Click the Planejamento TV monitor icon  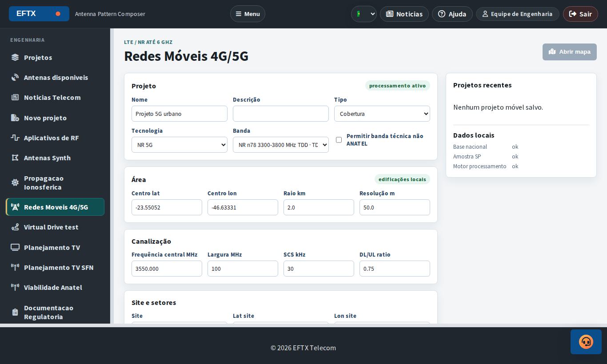pos(15,247)
